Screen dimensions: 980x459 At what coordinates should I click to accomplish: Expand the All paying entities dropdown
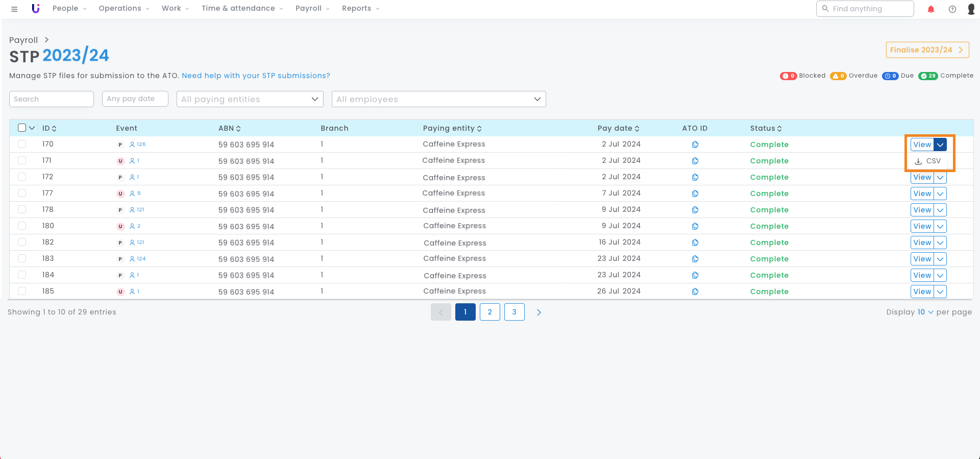(250, 99)
